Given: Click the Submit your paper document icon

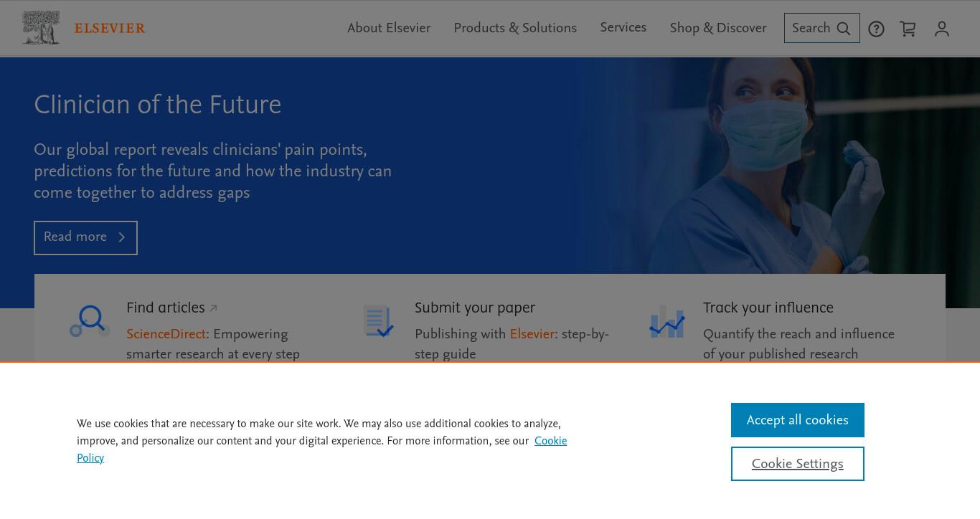Looking at the screenshot, I should pyautogui.click(x=378, y=321).
